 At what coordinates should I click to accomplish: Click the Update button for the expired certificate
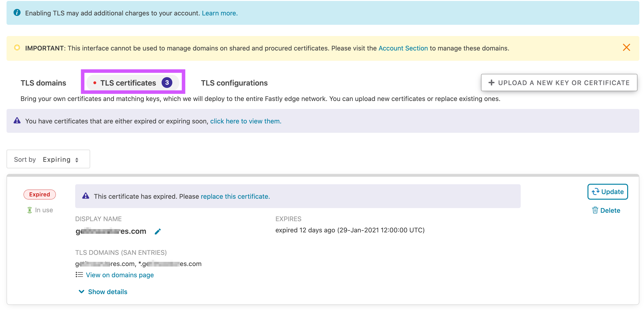[607, 191]
